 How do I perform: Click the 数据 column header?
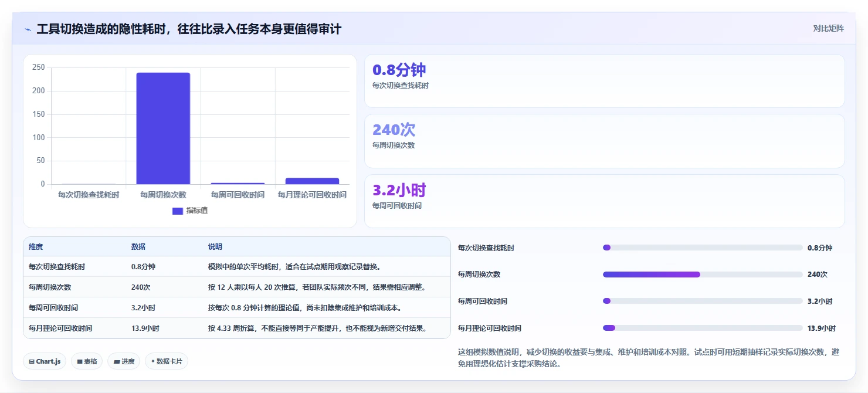(138, 247)
